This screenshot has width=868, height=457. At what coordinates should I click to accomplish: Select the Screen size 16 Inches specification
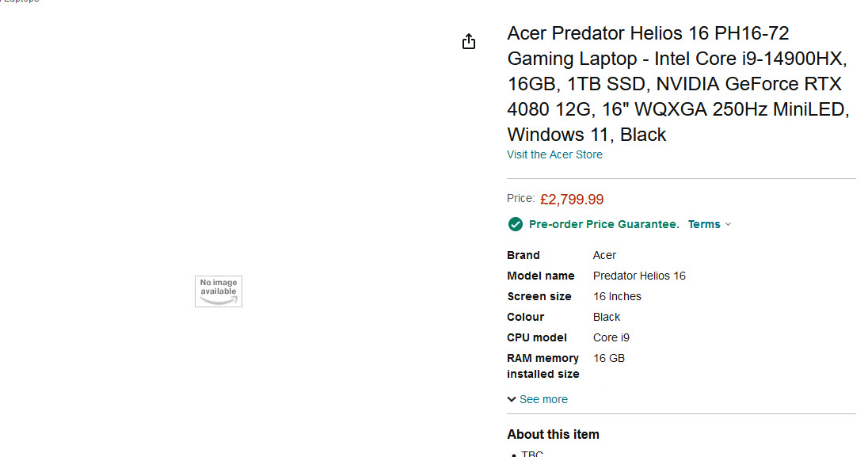pyautogui.click(x=617, y=296)
